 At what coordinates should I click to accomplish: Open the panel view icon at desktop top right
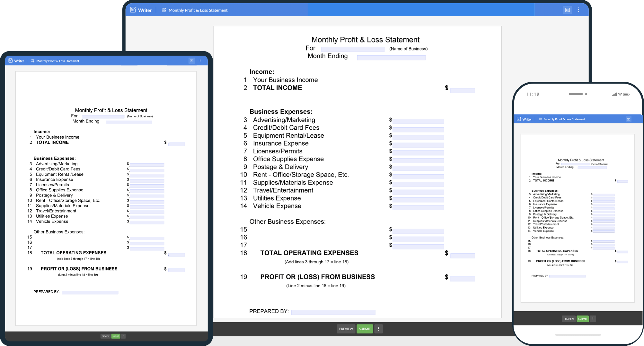567,10
